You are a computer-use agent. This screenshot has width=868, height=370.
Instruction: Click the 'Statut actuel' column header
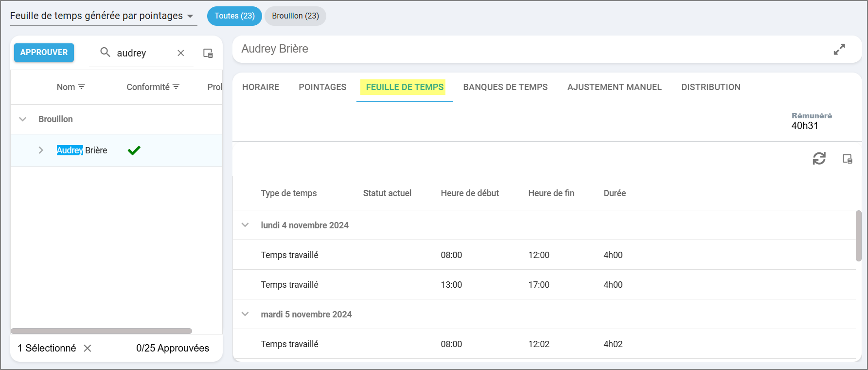(x=387, y=193)
